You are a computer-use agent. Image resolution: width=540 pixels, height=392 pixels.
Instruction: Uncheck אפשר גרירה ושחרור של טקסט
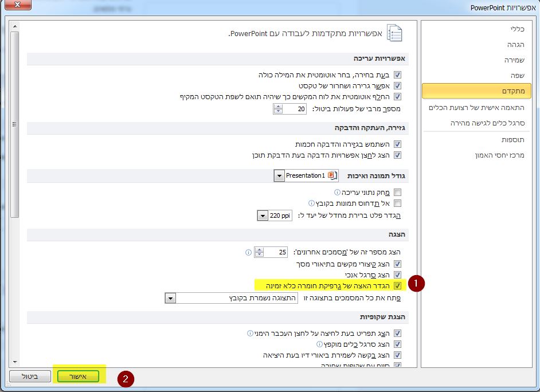click(397, 85)
